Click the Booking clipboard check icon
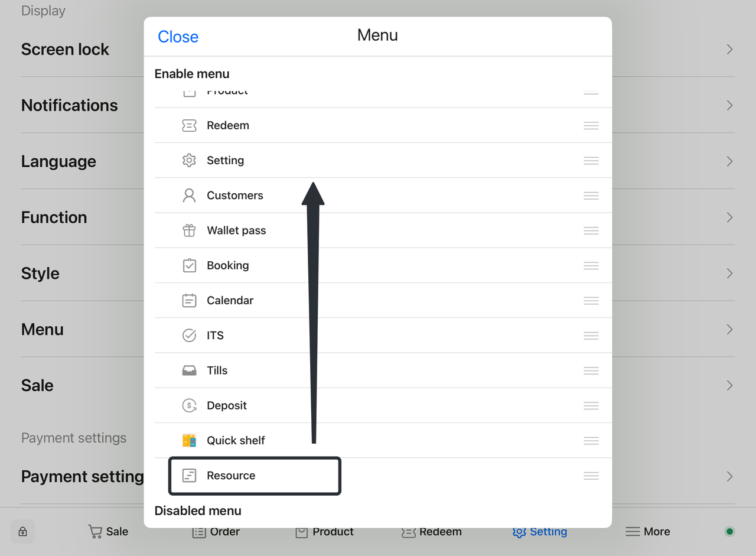Image resolution: width=756 pixels, height=556 pixels. pyautogui.click(x=189, y=265)
